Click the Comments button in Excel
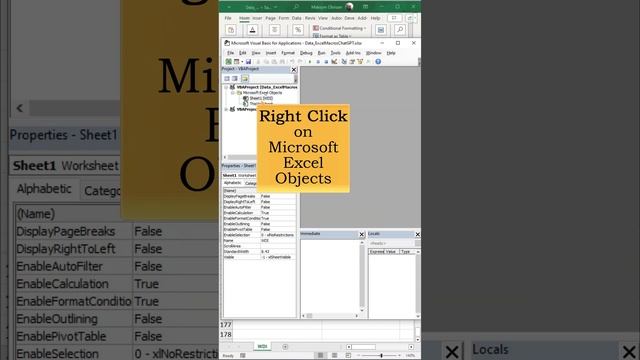Viewport: 640px width, 360px height. point(394,18)
